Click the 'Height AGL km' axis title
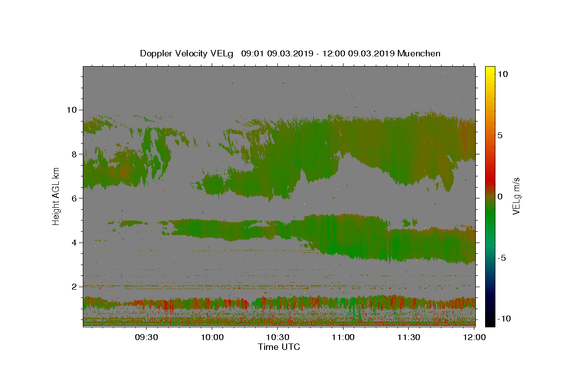Viewport: 588px width, 392px height. [x=56, y=196]
